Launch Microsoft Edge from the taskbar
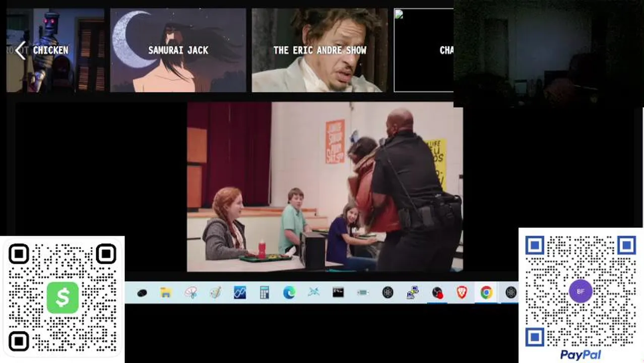 (289, 292)
